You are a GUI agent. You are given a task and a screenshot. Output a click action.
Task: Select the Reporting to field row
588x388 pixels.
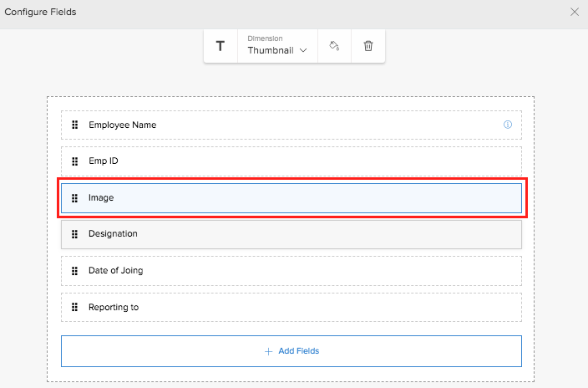pos(291,307)
